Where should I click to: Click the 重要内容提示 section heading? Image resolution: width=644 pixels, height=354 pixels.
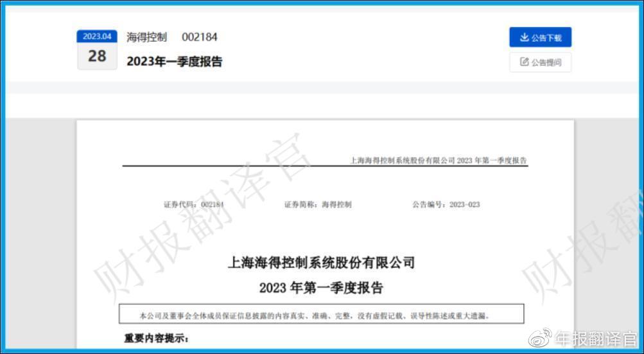tap(157, 339)
